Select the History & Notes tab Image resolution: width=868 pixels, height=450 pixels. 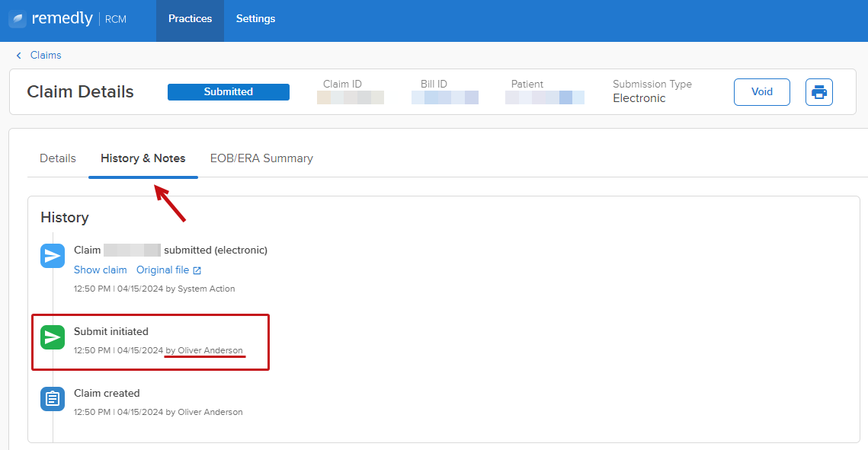pyautogui.click(x=143, y=158)
